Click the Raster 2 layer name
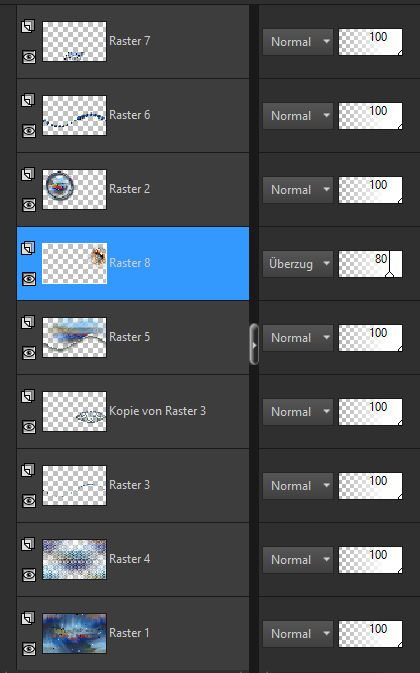Image resolution: width=420 pixels, height=673 pixels. (x=130, y=189)
